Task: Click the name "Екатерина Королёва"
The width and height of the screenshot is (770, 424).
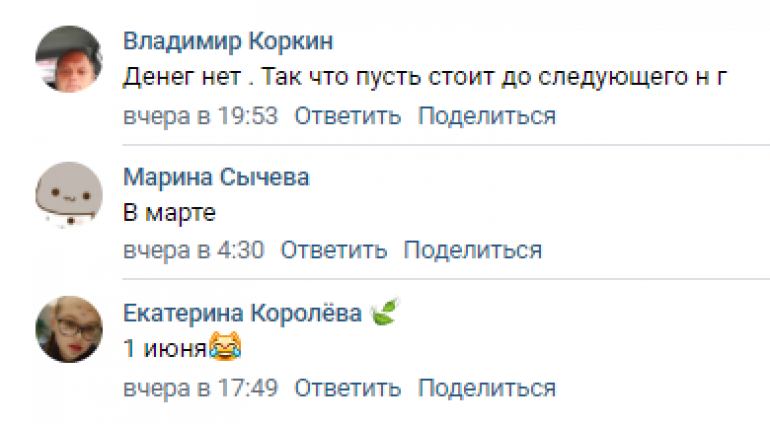Action: [242, 313]
